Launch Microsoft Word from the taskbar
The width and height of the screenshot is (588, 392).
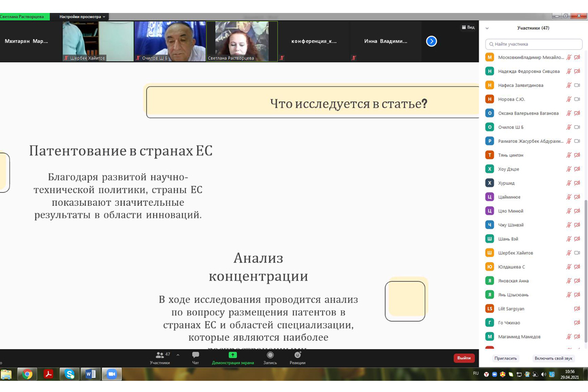click(x=91, y=374)
